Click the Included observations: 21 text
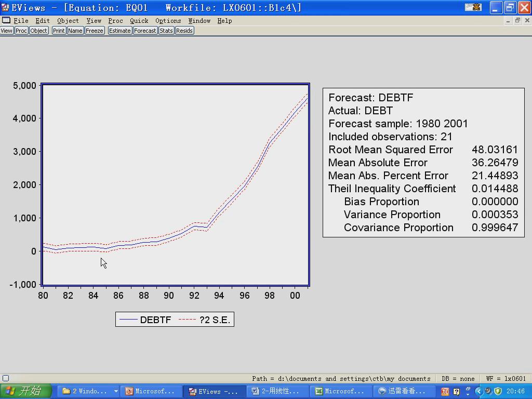The height and width of the screenshot is (399, 532). (390, 137)
